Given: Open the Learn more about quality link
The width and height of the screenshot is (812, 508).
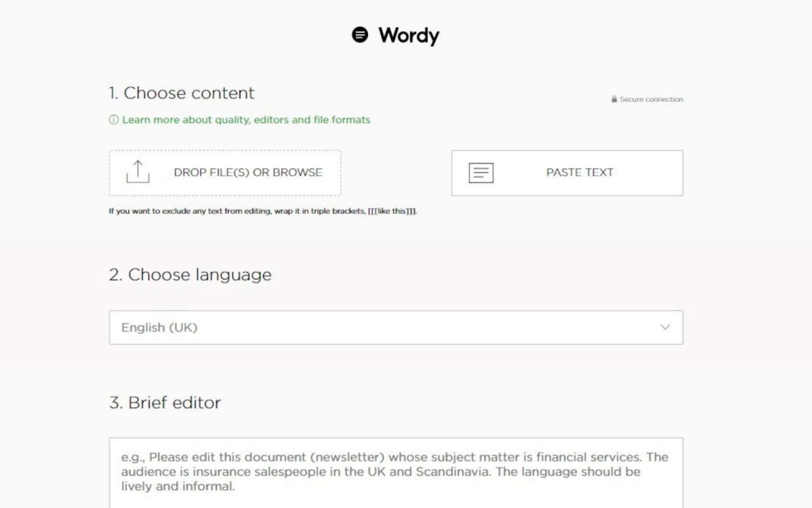Looking at the screenshot, I should coord(246,120).
